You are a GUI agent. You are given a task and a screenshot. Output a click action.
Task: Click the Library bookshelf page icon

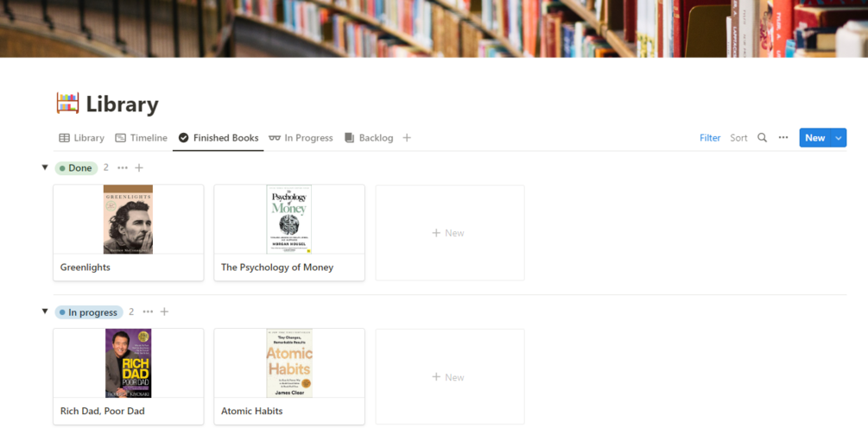click(68, 104)
